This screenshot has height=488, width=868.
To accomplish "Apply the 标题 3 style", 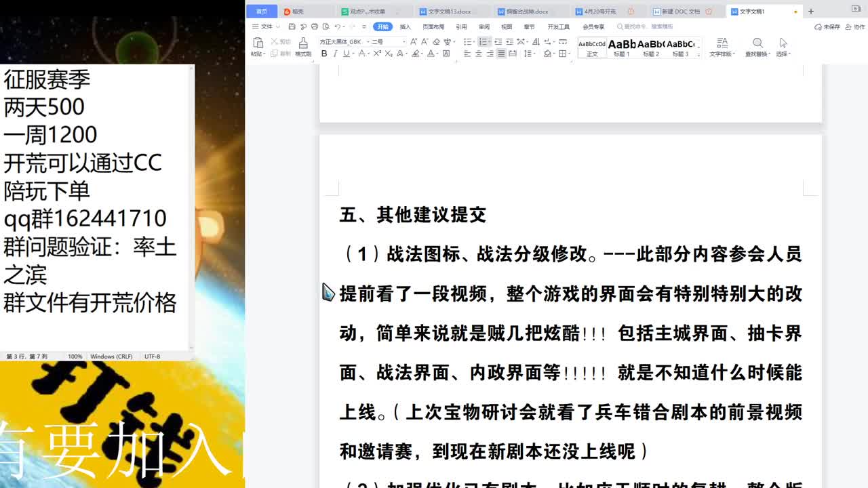I will (x=680, y=48).
